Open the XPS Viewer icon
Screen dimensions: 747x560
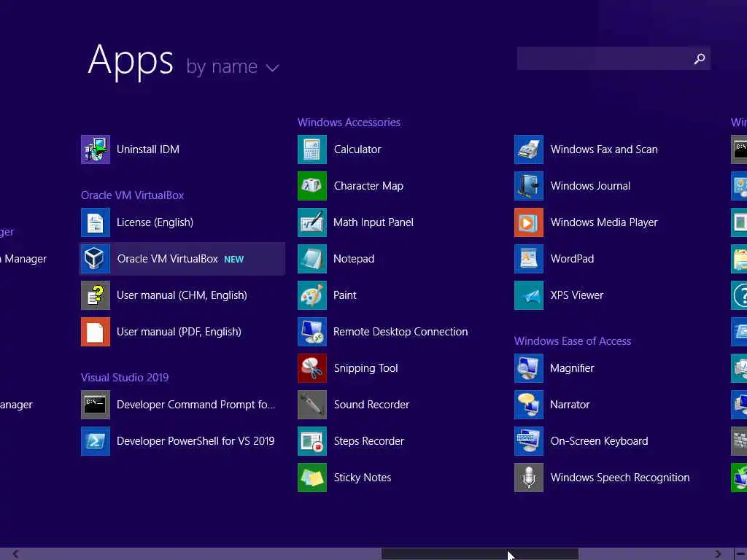pyautogui.click(x=529, y=295)
